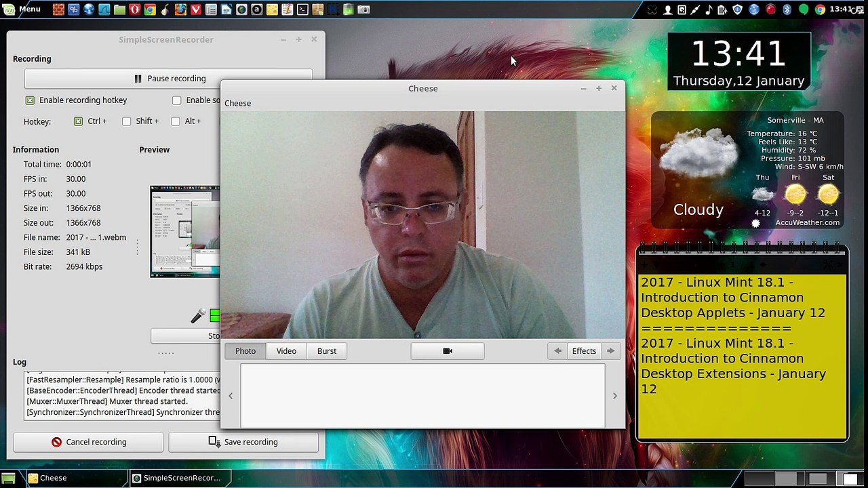Click the yellow sticky note text area
The height and width of the screenshot is (488, 868).
point(742,356)
